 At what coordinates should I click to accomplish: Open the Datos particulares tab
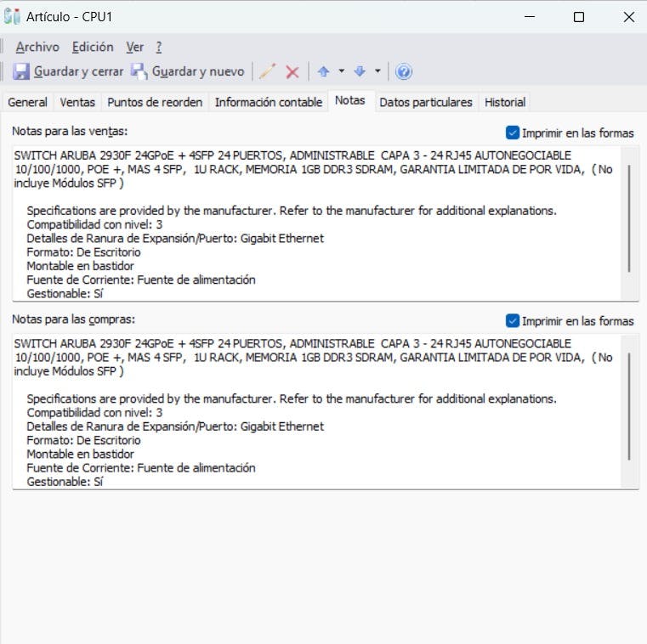[x=426, y=102]
